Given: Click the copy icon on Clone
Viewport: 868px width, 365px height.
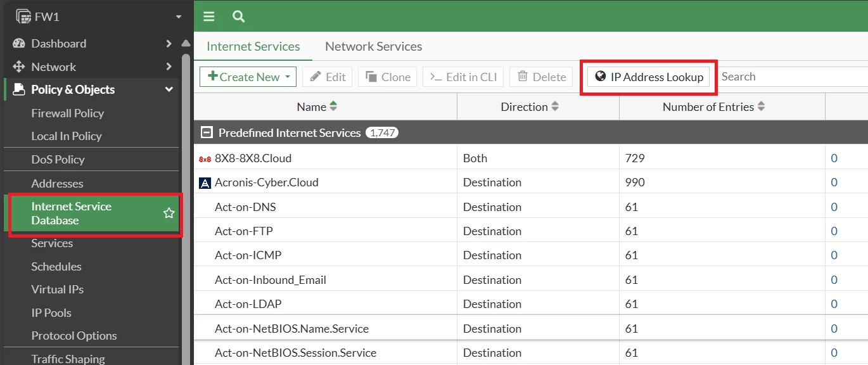Looking at the screenshot, I should [371, 77].
